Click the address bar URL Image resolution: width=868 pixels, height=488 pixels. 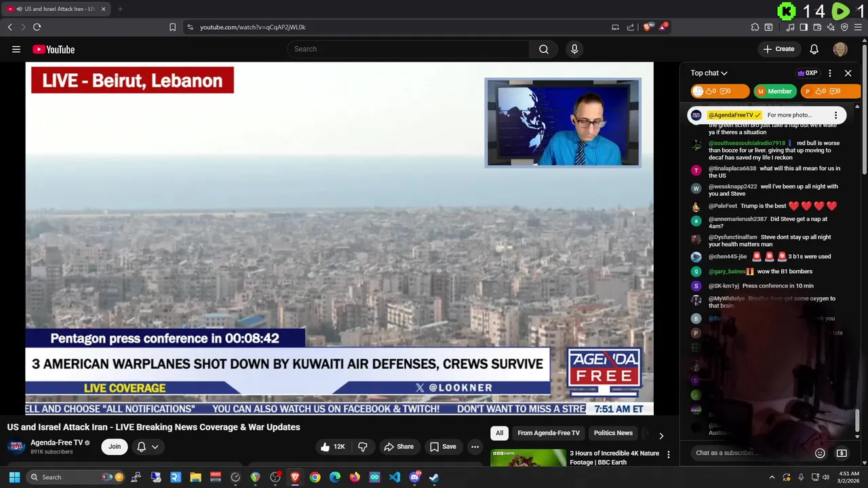coord(253,27)
